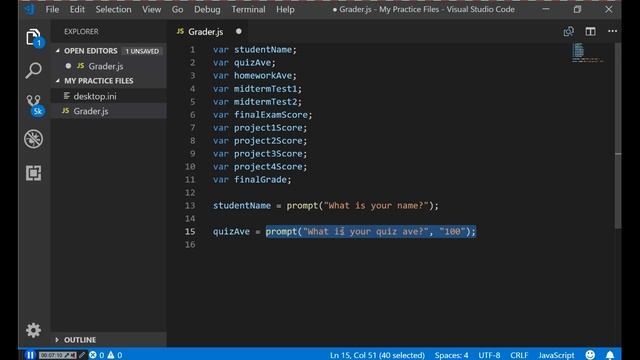Close the unsaved Grader.js tab dot

(x=239, y=31)
